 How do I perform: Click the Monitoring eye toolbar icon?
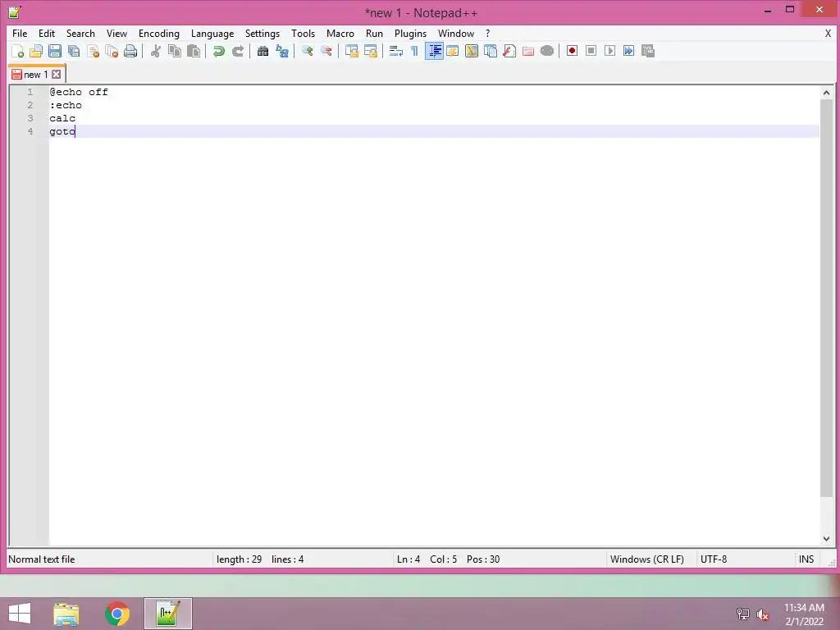(x=547, y=51)
